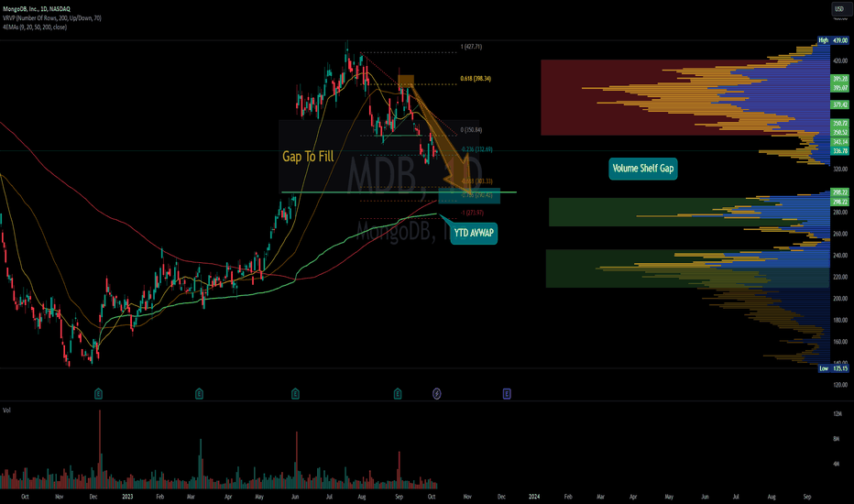Click 280.00 on the price axis
854x504 pixels.
tap(840, 213)
